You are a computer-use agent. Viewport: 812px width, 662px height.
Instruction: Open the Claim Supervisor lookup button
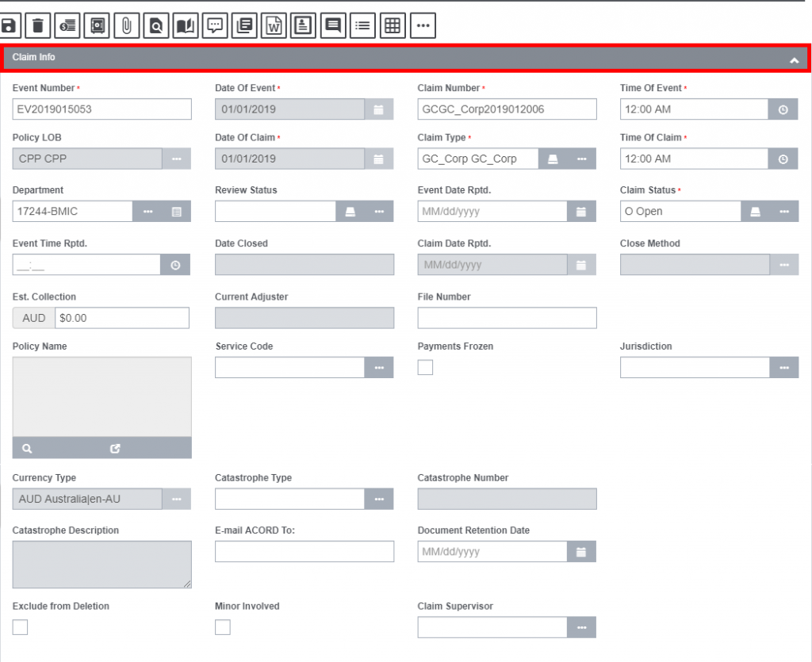(x=581, y=627)
